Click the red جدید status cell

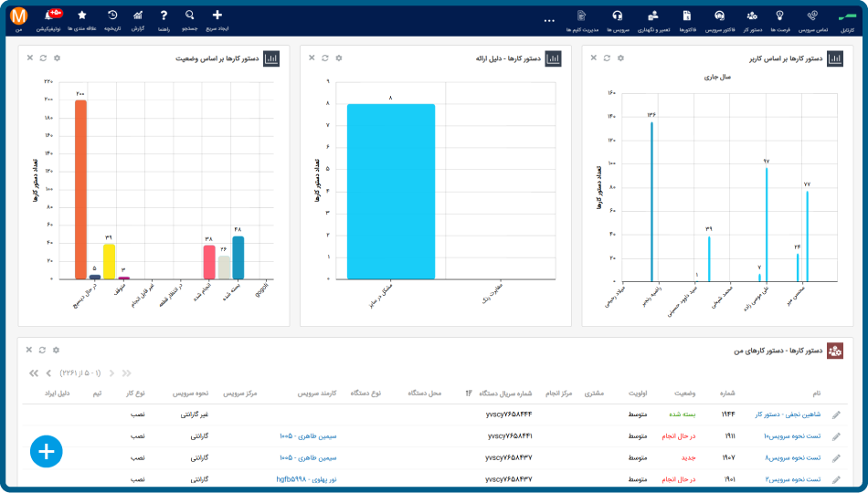[x=689, y=457]
